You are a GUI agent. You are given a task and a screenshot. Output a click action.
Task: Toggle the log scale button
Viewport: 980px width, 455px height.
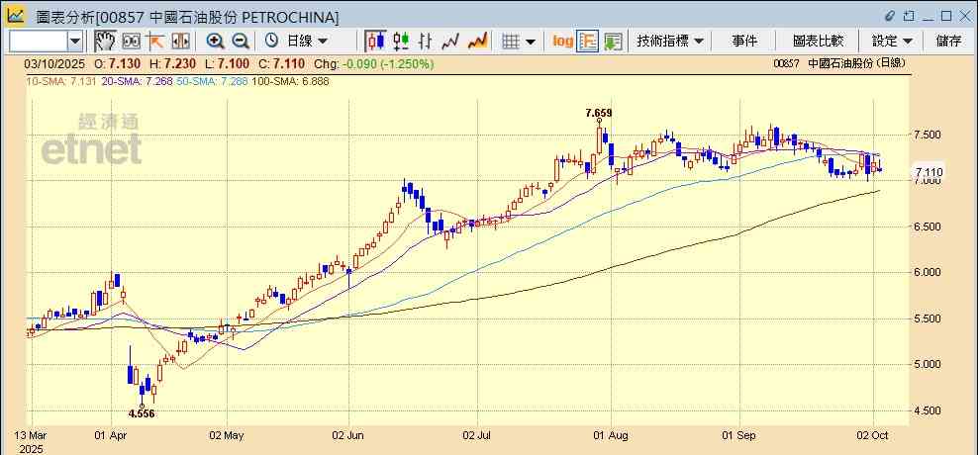[562, 41]
